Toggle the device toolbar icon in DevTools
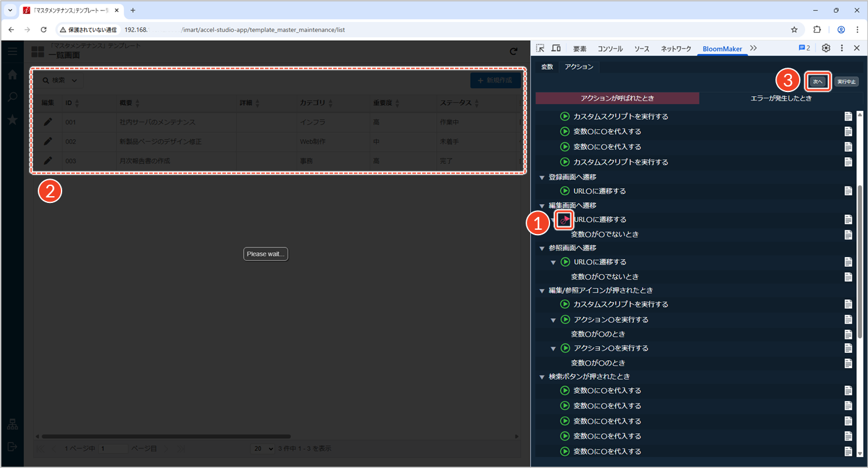The image size is (868, 468). tap(556, 48)
